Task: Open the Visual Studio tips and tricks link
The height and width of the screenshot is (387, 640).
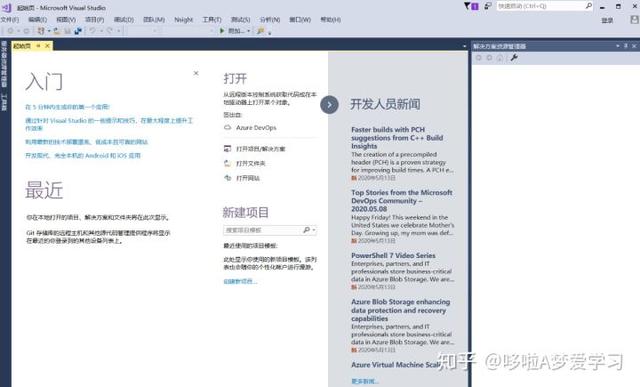Action: (109, 124)
